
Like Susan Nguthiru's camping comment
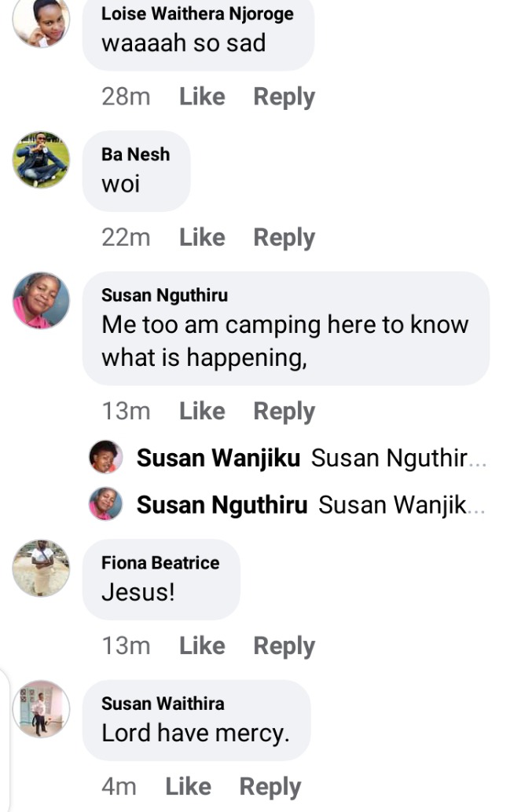pyautogui.click(x=202, y=411)
